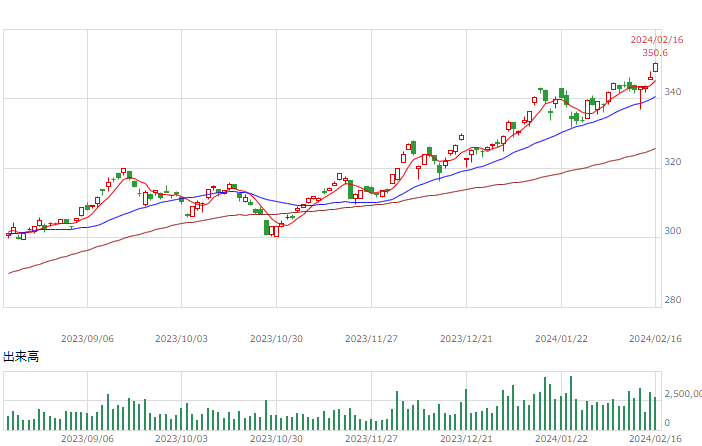Click the latest red candlestick near 350
The image size is (702, 446).
click(x=655, y=68)
